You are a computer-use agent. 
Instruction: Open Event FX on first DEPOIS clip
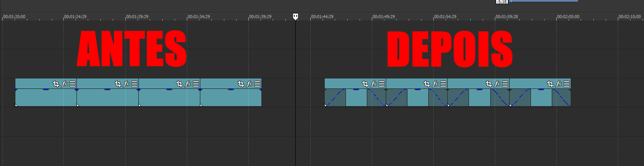(x=374, y=84)
